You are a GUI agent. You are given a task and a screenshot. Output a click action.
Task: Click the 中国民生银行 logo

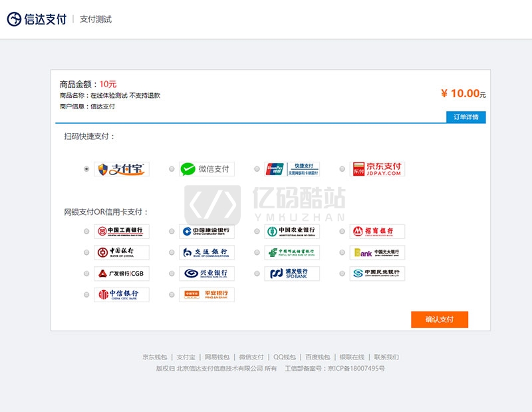click(x=377, y=274)
